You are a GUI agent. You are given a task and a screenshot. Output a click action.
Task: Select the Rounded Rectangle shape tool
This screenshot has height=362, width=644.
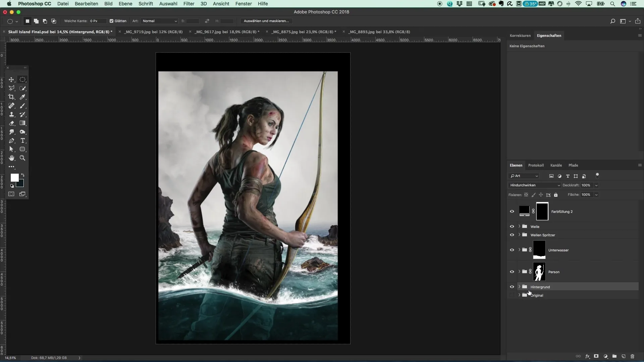22,149
